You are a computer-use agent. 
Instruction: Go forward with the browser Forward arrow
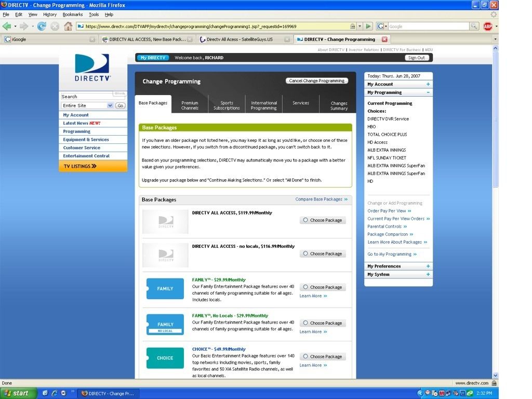tap(24, 26)
